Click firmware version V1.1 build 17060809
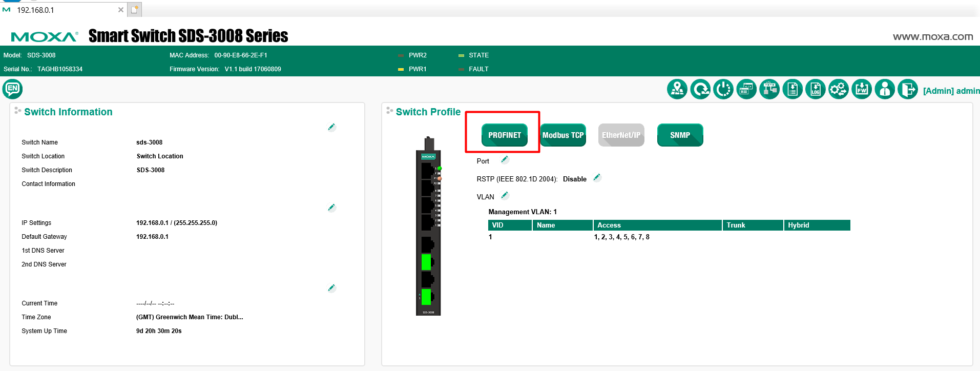 (x=253, y=69)
